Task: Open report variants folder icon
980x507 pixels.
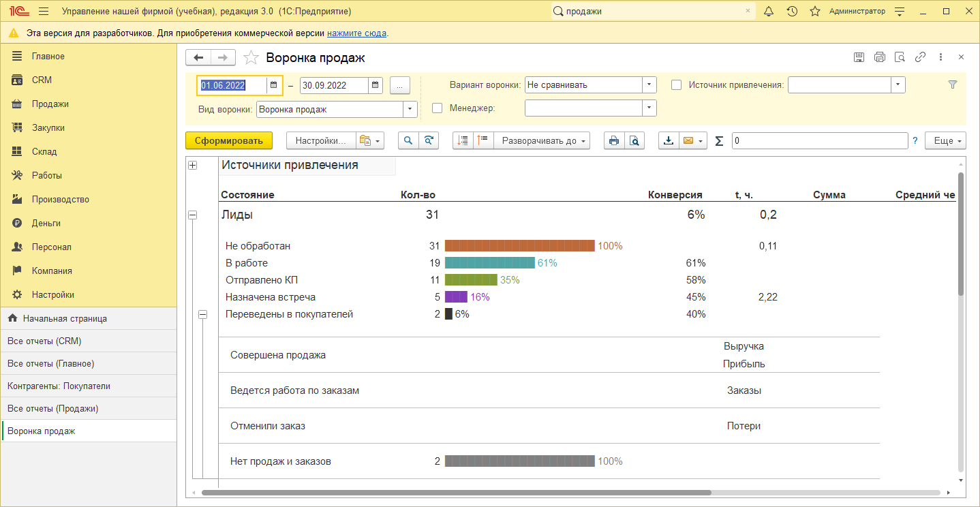Action: (370, 140)
